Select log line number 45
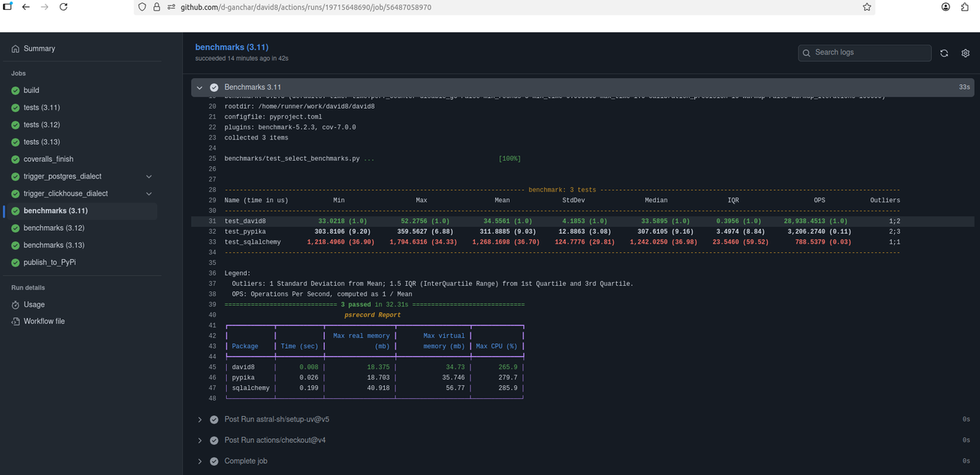The width and height of the screenshot is (980, 475). [x=212, y=367]
